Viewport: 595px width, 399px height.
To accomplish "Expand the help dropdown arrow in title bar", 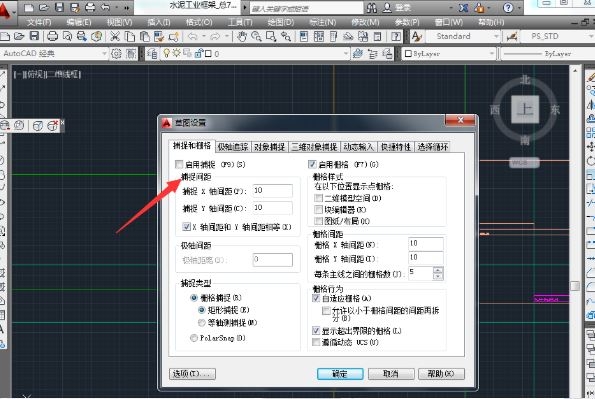I will tap(519, 8).
